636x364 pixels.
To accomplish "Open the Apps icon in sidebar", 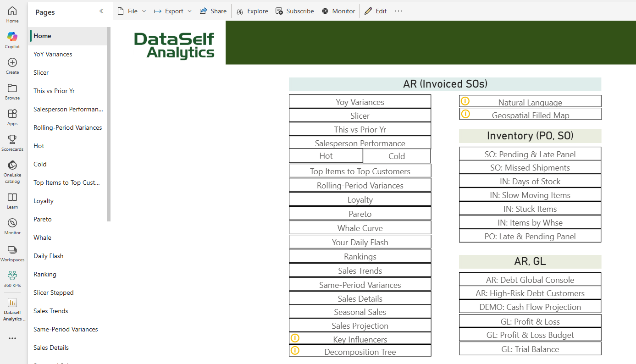I will click(12, 114).
